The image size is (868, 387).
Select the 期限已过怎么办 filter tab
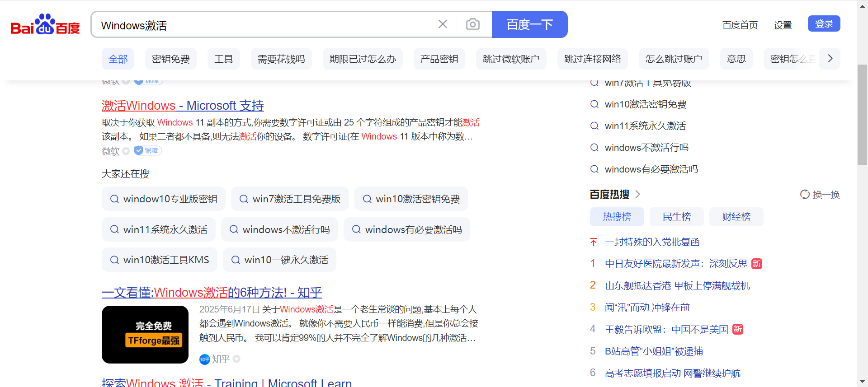coord(363,59)
